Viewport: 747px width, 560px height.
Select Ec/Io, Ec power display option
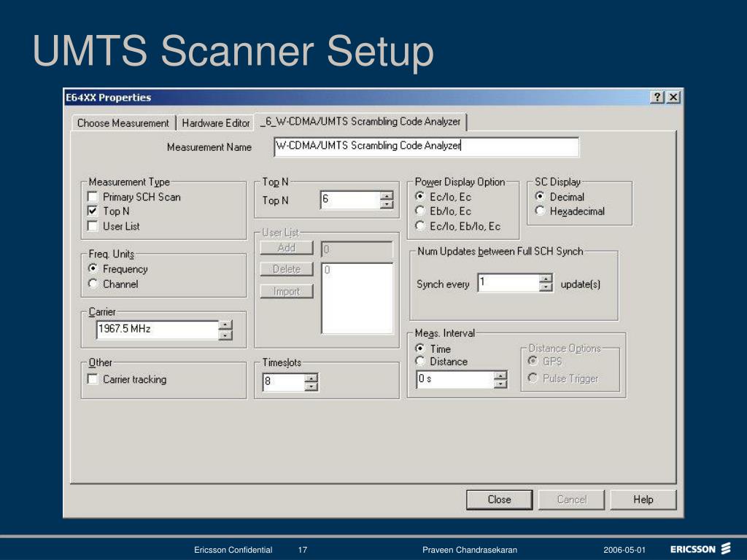(x=419, y=196)
